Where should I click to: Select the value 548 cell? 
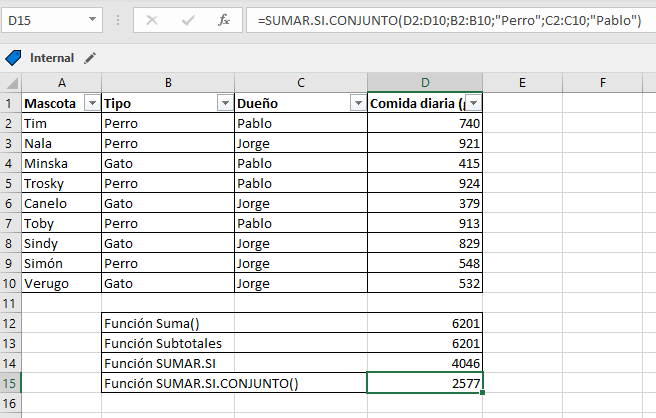tap(425, 264)
